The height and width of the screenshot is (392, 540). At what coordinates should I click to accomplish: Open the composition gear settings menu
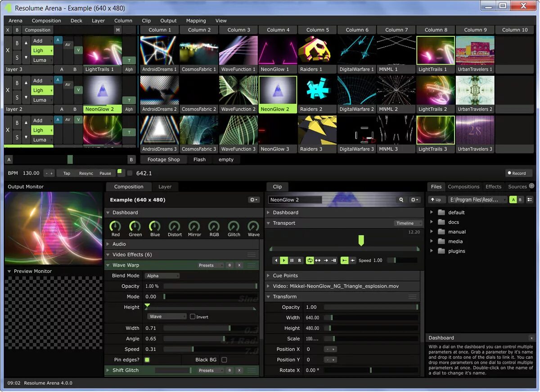[254, 200]
